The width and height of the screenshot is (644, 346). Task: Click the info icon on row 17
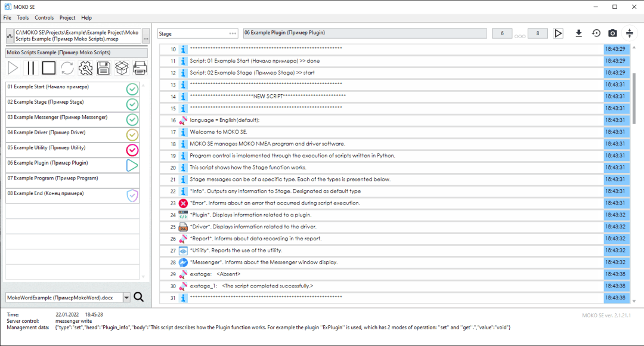(183, 132)
